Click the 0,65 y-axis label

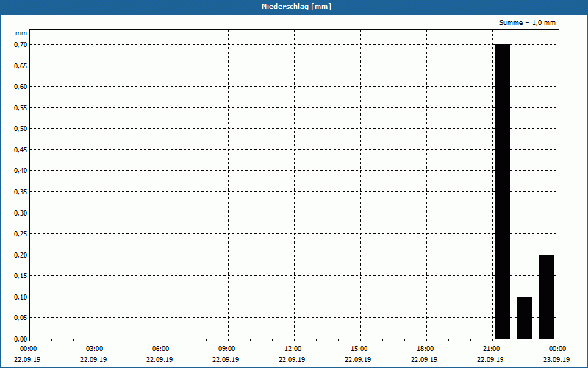pos(21,66)
